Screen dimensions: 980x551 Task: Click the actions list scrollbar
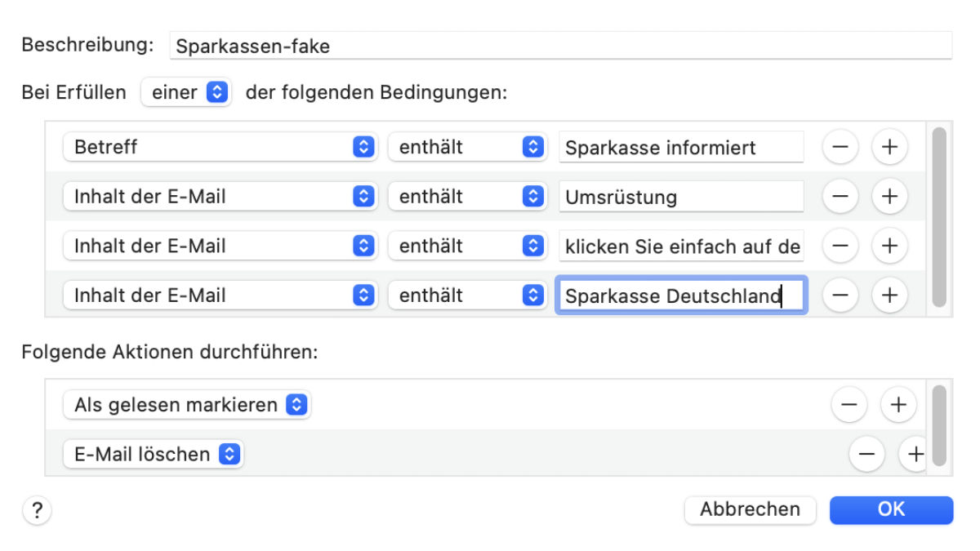pos(939,424)
